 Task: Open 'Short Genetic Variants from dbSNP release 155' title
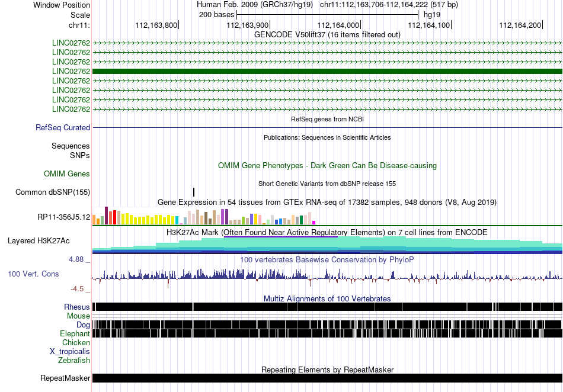click(327, 184)
